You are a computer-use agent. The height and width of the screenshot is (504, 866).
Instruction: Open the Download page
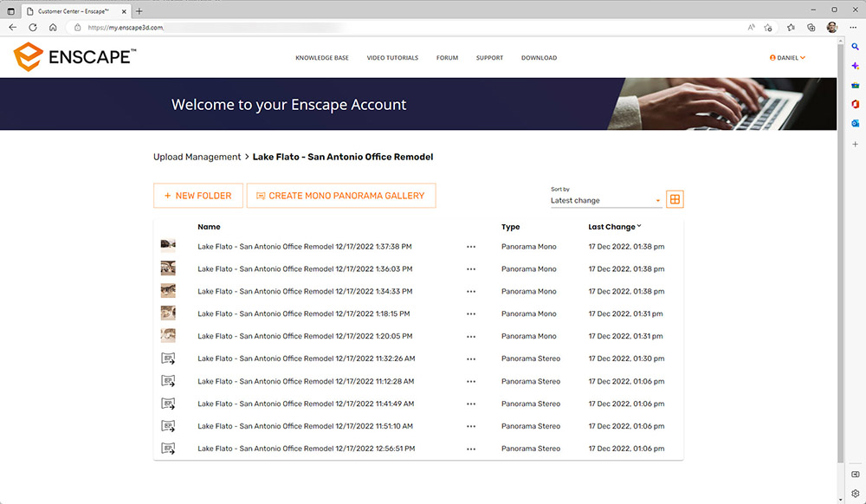point(539,58)
